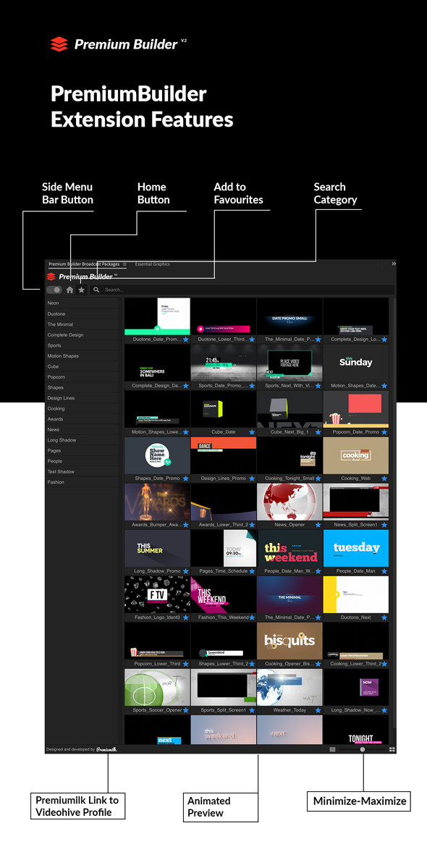Star the Sports_Next_With_Vi item

click(318, 386)
